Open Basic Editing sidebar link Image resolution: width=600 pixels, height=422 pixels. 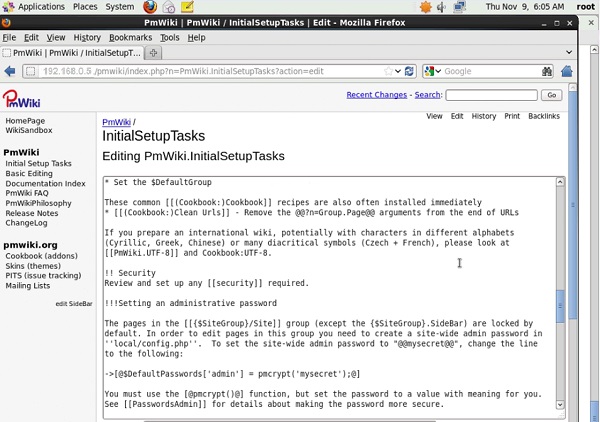(29, 173)
